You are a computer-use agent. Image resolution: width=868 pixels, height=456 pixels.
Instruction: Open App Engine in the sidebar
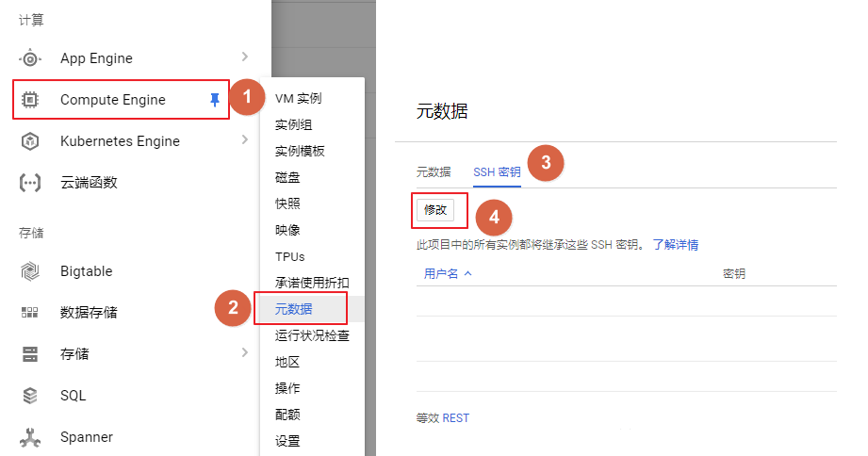pyautogui.click(x=96, y=58)
